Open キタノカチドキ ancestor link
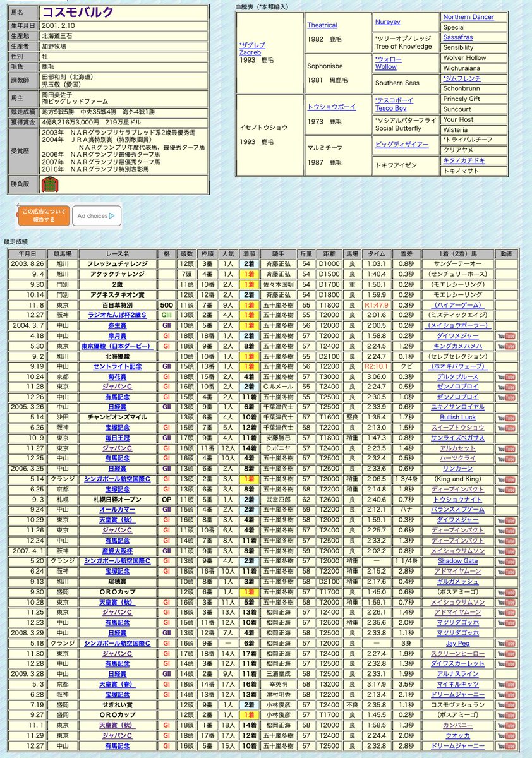Screen dimensions: 532x758 click(x=464, y=161)
